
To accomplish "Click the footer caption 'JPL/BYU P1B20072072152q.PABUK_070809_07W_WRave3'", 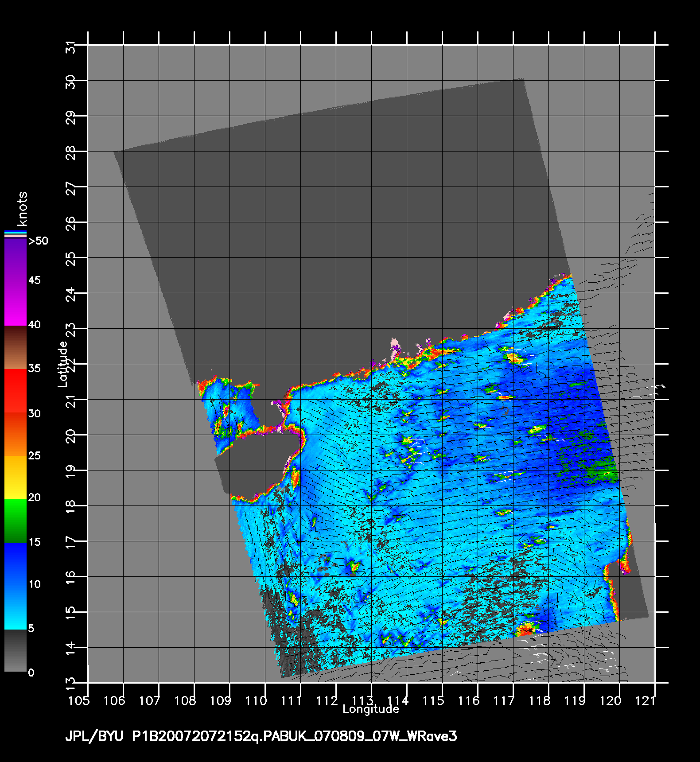I will tap(261, 736).
